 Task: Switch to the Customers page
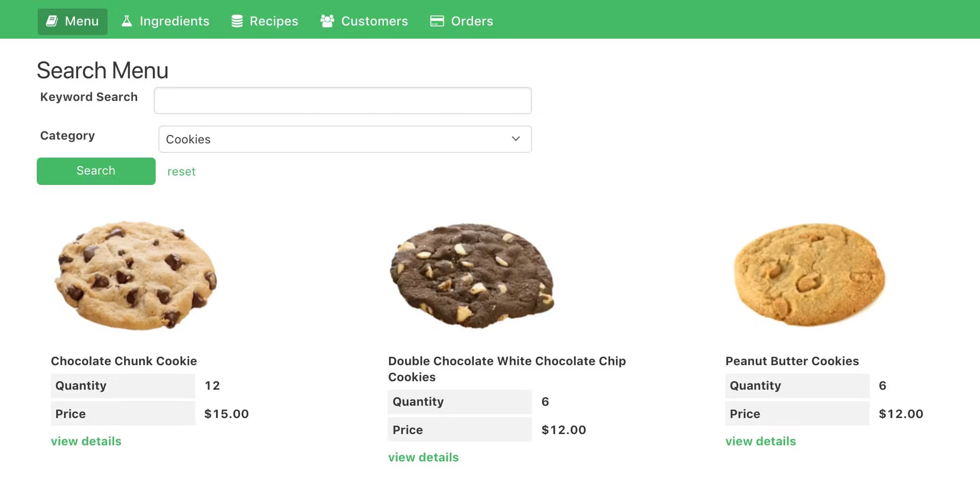(374, 21)
